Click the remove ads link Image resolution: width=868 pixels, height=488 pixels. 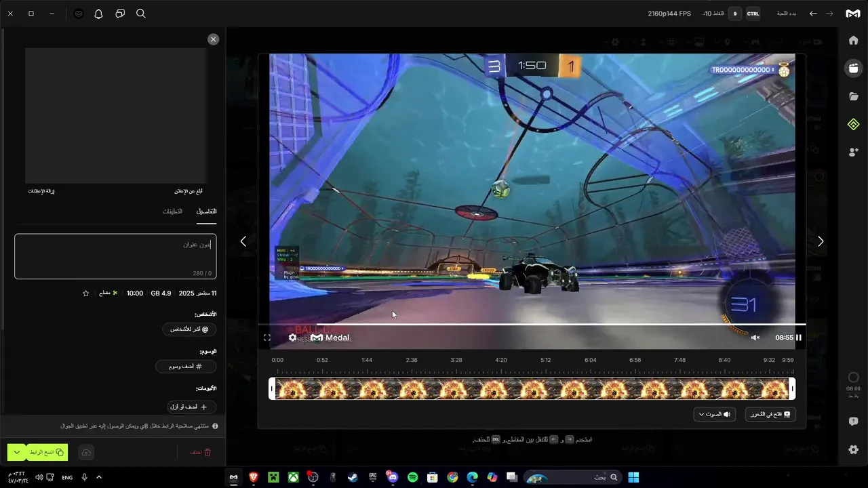(41, 191)
